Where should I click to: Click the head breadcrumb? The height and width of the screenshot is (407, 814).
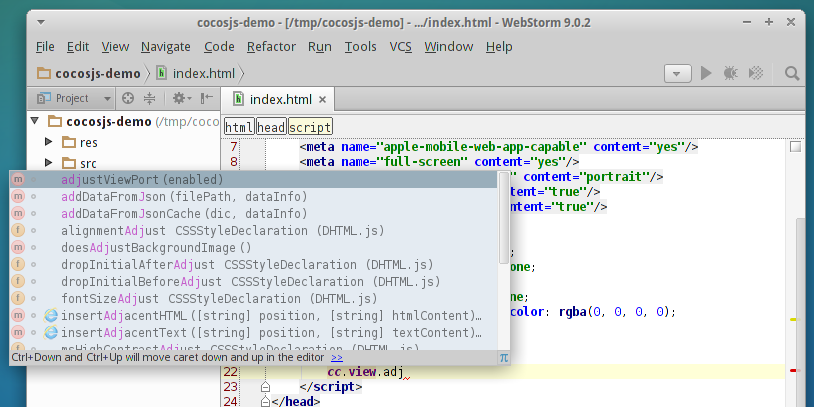271,127
